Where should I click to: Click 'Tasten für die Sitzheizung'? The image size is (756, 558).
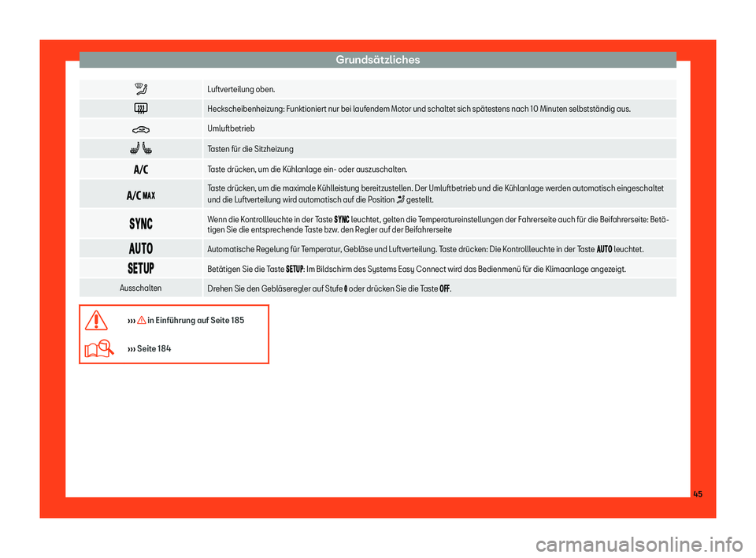(250, 149)
